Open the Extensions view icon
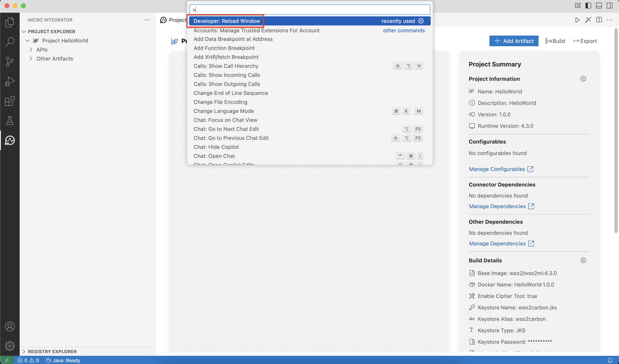The height and width of the screenshot is (364, 619). (x=10, y=101)
